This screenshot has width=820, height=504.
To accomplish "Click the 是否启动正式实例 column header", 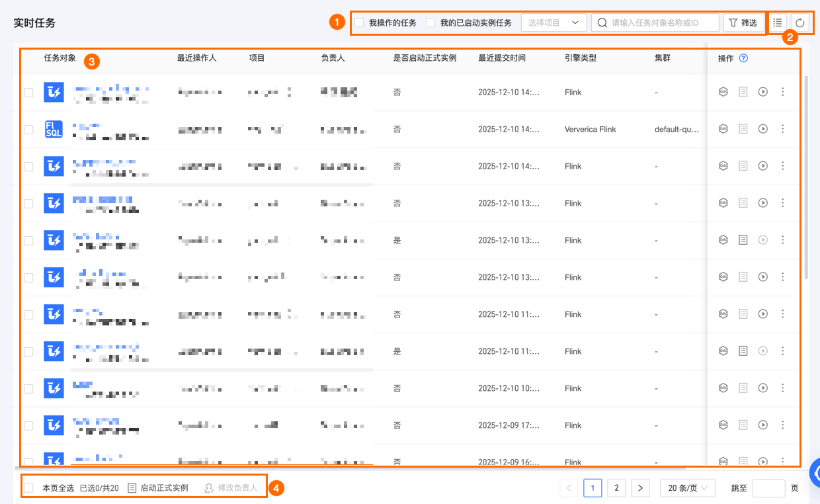I will point(425,58).
